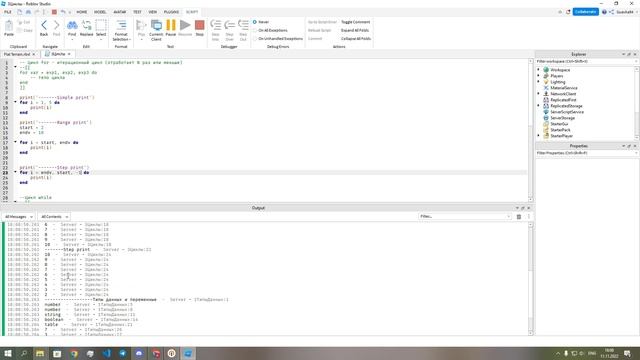Expand the NetworkClient tree node

[538, 94]
